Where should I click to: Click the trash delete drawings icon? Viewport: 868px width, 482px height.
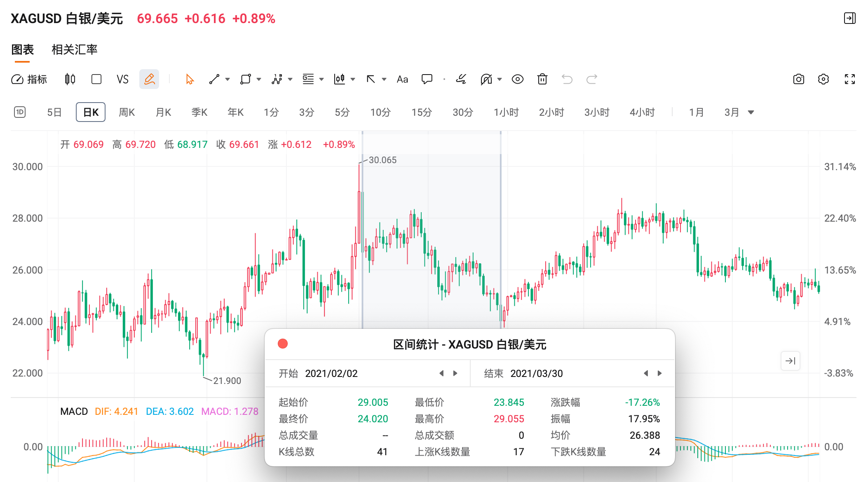click(x=542, y=79)
